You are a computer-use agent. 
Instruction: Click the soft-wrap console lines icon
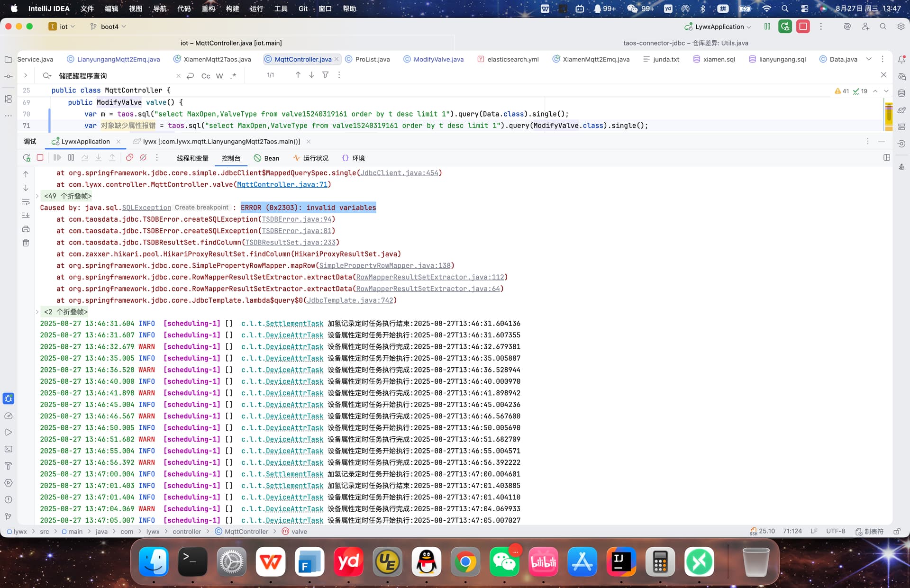point(26,202)
